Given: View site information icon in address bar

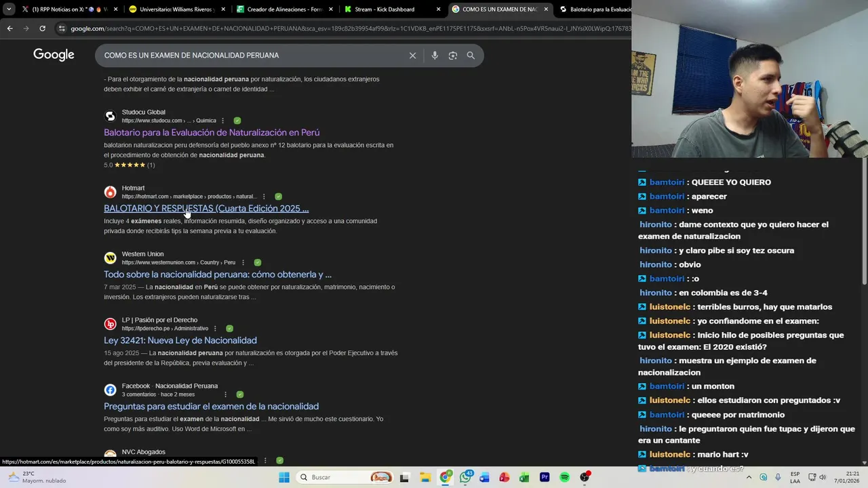Looking at the screenshot, I should click(x=62, y=28).
